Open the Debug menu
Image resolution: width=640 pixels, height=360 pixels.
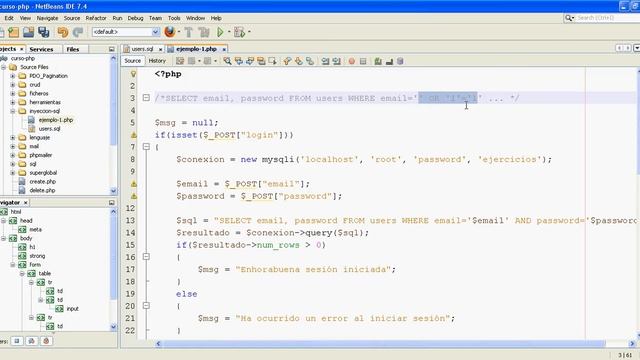pos(136,18)
